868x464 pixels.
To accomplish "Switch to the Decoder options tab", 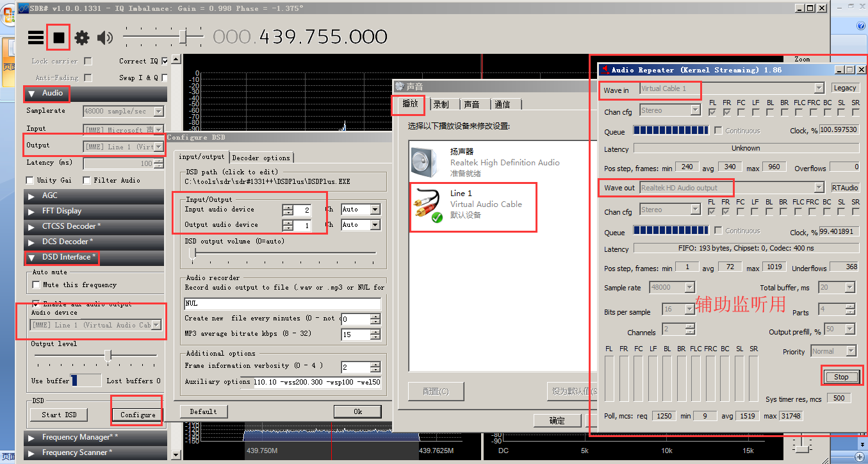I will (261, 158).
